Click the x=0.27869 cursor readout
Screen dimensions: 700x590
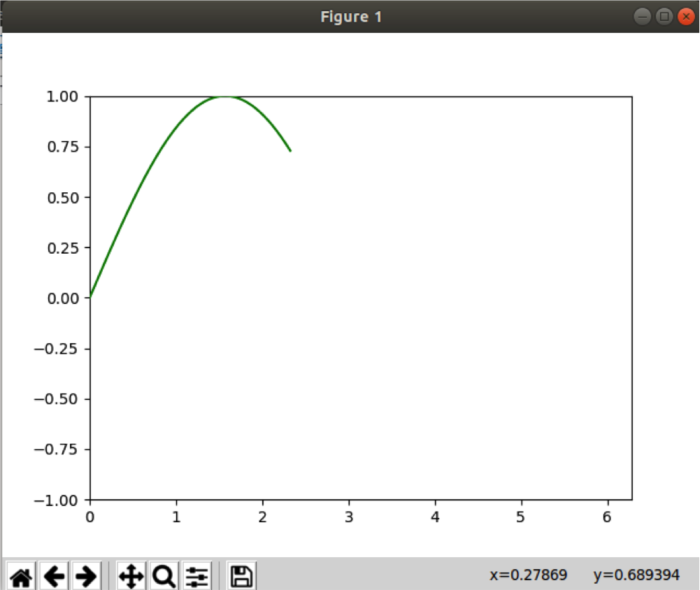(x=528, y=575)
